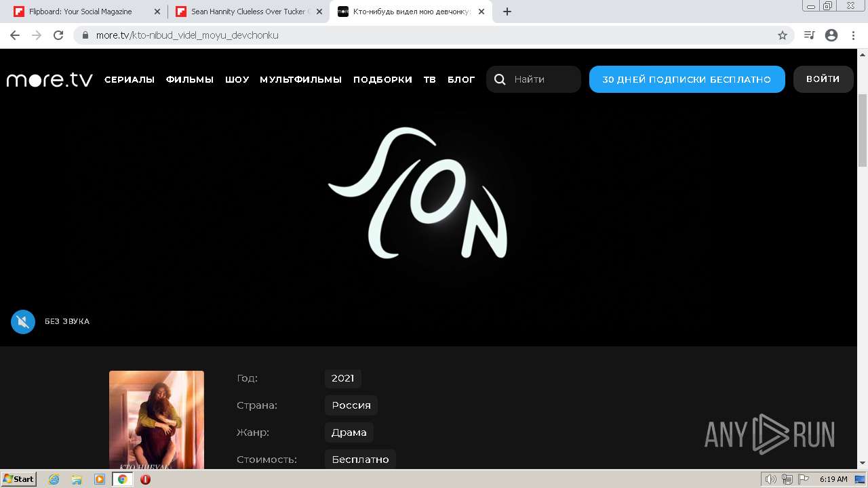Viewport: 868px width, 488px height.
Task: Reload the page
Action: pos(58,35)
